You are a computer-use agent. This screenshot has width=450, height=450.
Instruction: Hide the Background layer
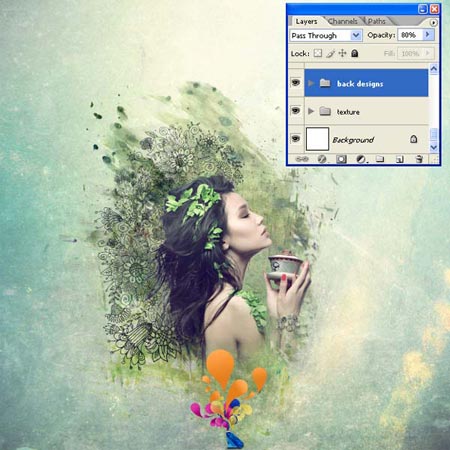(x=296, y=138)
